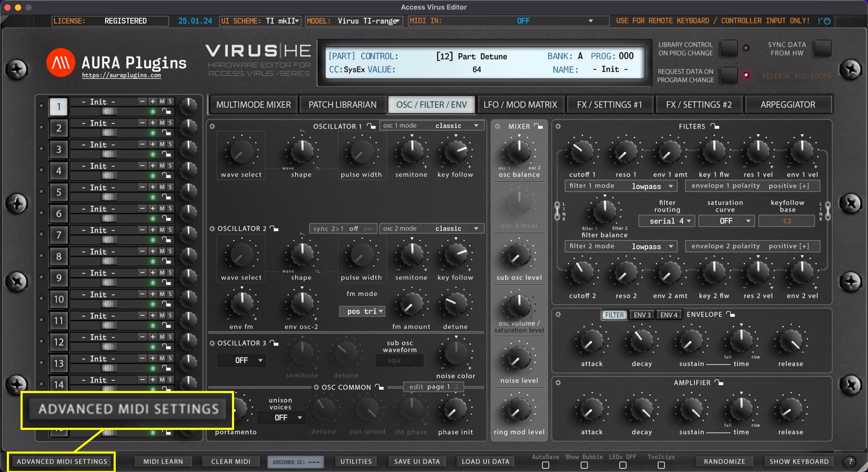Click the left filter link chain icon
This screenshot has width=868, height=472.
pos(558,210)
